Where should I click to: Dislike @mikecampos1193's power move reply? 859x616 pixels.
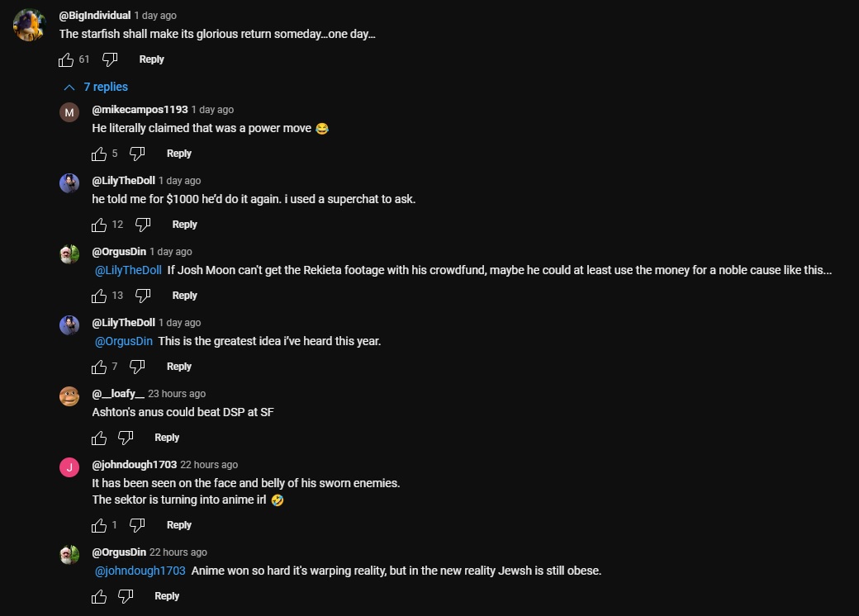coord(137,154)
